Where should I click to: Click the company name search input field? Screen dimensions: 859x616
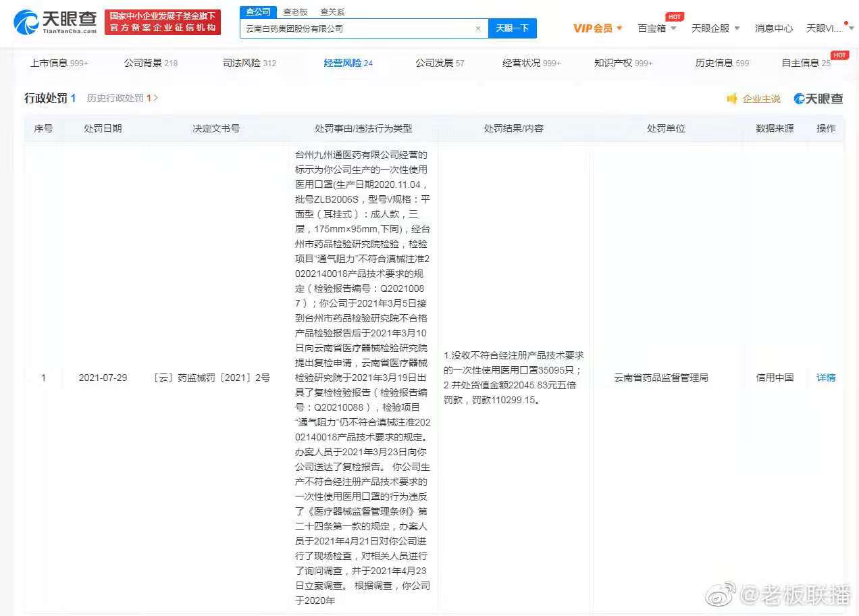click(x=357, y=28)
